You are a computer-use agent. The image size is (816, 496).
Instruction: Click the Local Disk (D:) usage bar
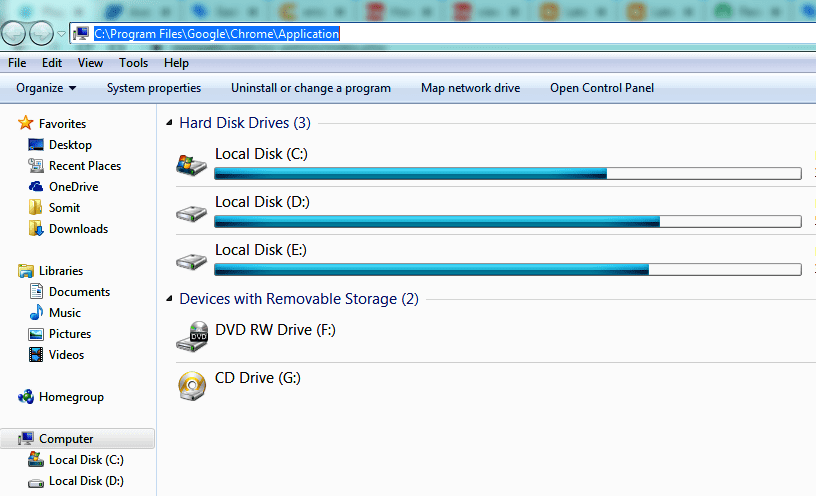pos(507,221)
